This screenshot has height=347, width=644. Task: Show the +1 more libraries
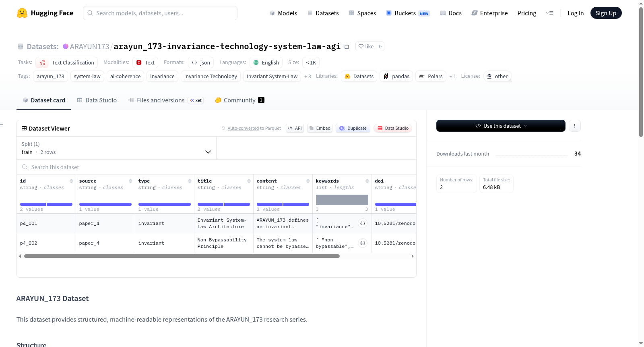click(453, 76)
